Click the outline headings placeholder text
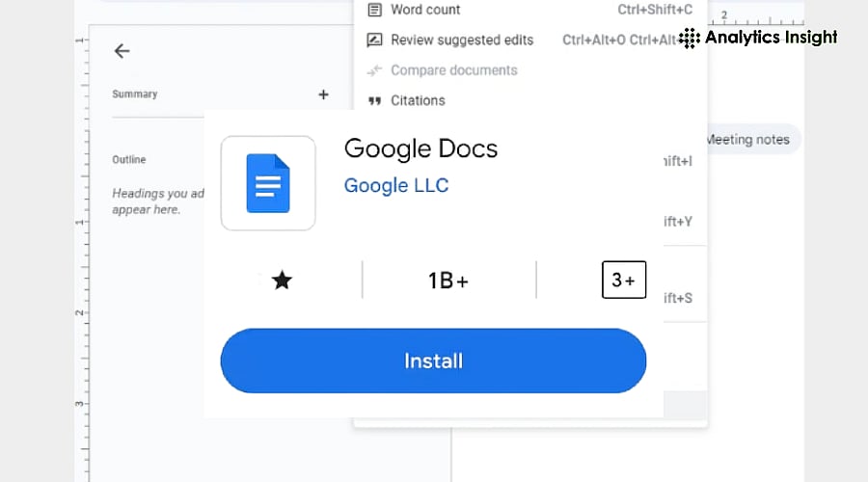 [x=157, y=201]
